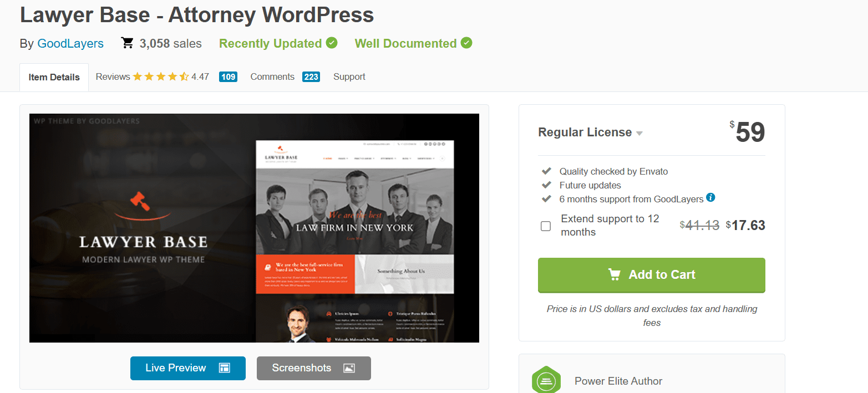Visit the GoodLayers author link

click(x=70, y=44)
